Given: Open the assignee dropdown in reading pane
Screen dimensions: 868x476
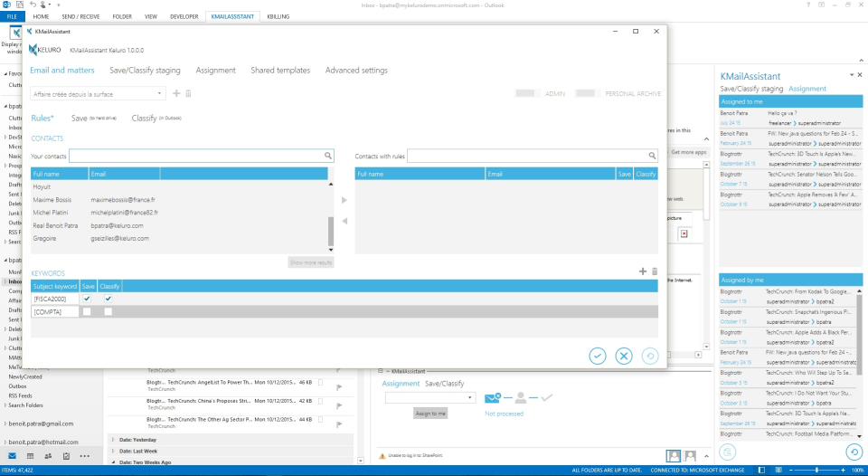Looking at the screenshot, I should click(x=430, y=397).
